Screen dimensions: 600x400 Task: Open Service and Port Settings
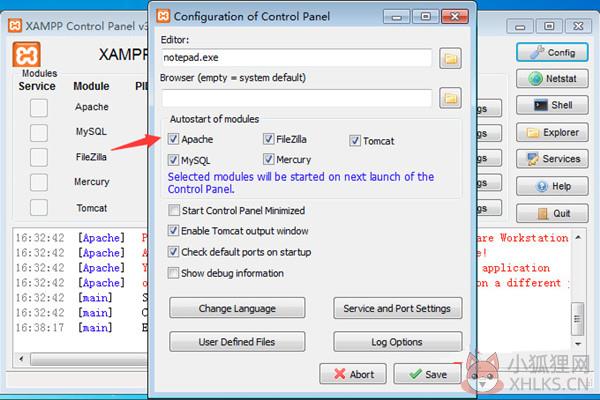point(398,308)
